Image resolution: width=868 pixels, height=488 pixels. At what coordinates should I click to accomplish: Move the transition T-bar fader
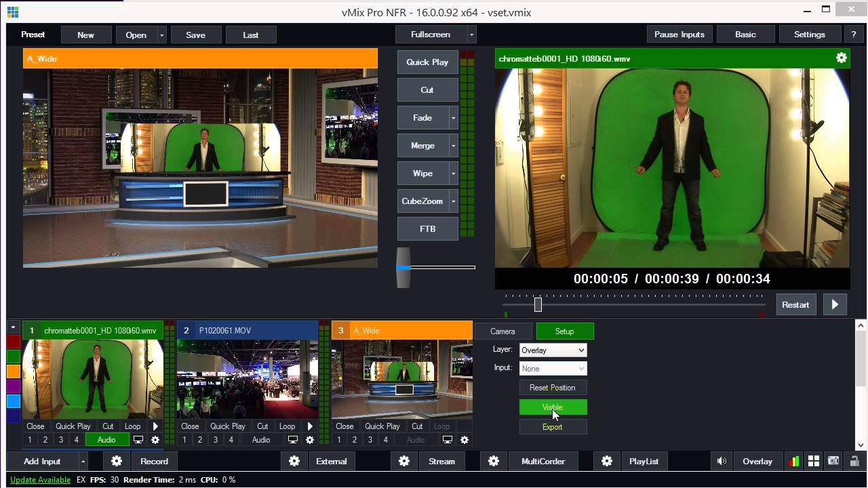[403, 267]
